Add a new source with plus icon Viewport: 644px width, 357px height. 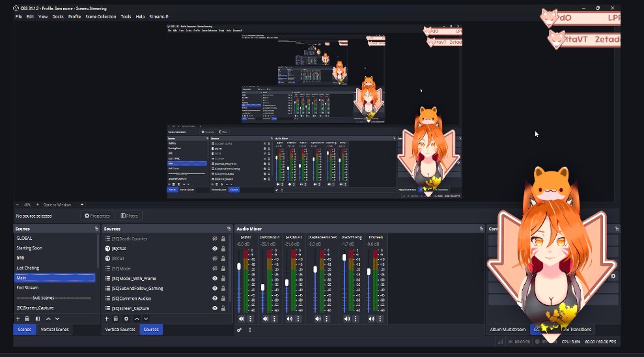(107, 319)
